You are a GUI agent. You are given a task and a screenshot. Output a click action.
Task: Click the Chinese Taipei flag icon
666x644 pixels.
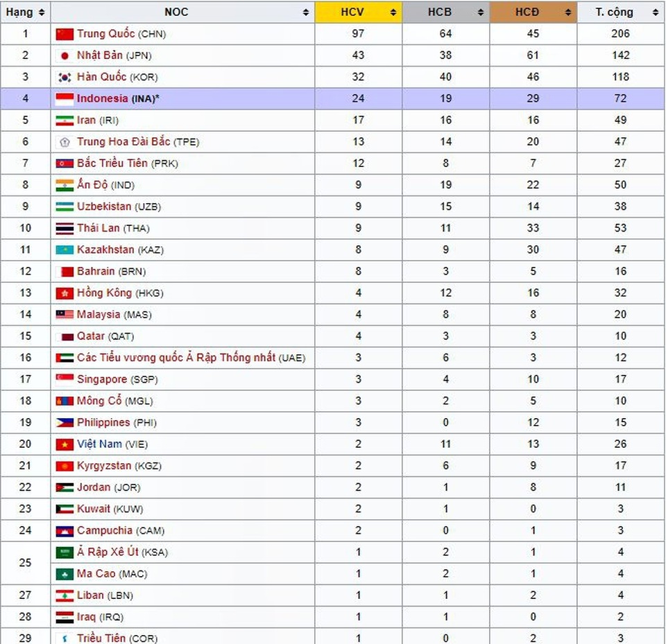[x=65, y=142]
